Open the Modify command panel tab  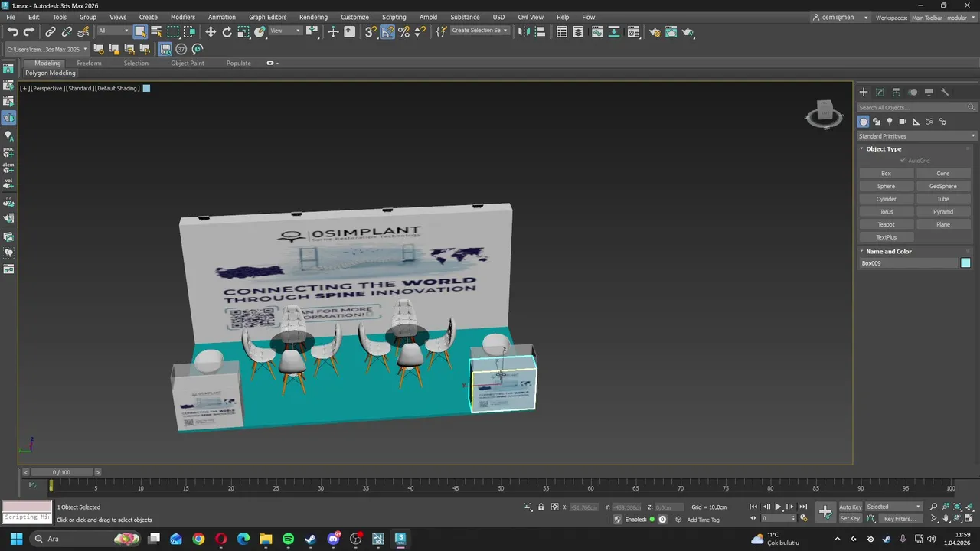click(x=880, y=92)
